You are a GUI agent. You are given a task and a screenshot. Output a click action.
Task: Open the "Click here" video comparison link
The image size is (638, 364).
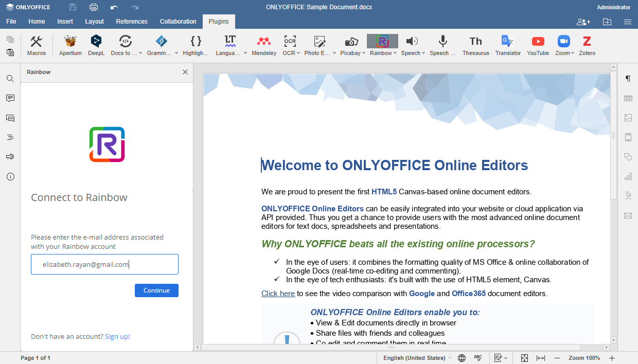278,294
